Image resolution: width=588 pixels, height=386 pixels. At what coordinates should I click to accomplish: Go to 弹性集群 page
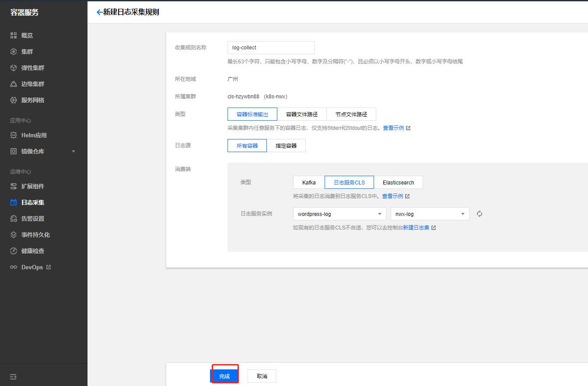click(x=33, y=68)
